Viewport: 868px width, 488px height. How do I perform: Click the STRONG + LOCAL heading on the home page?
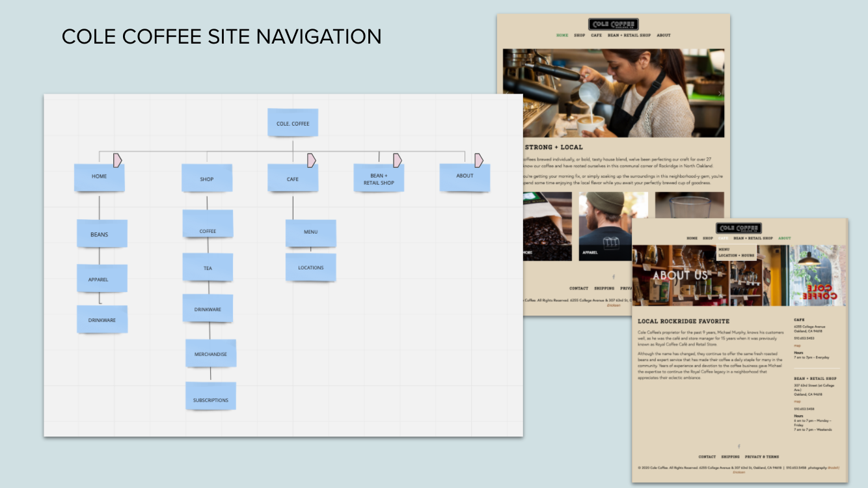554,147
